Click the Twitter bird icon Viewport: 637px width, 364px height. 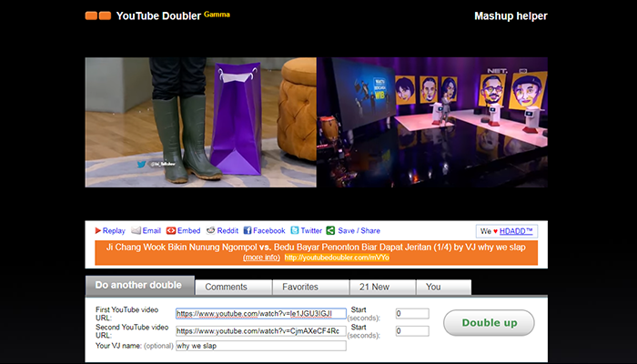(294, 231)
